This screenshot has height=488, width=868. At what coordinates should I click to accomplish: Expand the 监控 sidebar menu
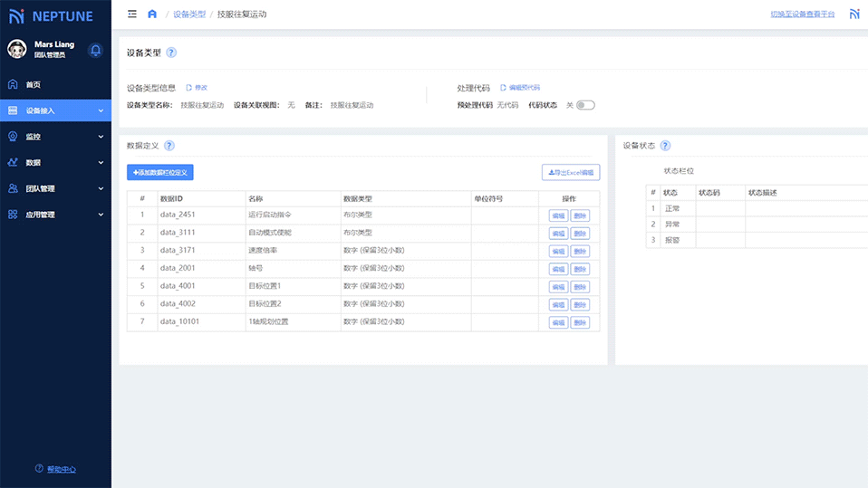tap(55, 137)
